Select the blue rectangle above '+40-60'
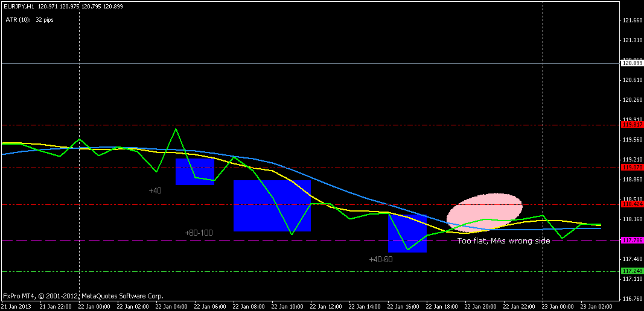Image resolution: width=644 pixels, height=311 pixels. (x=407, y=233)
